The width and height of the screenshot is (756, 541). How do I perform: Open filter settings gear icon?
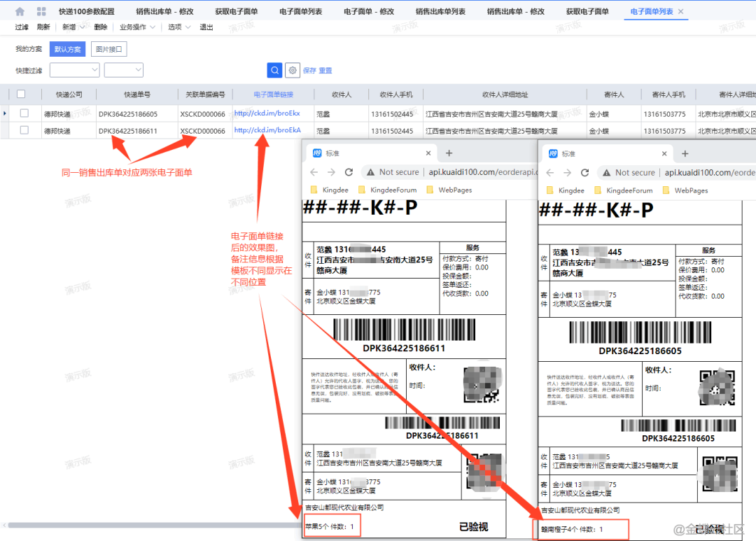293,70
